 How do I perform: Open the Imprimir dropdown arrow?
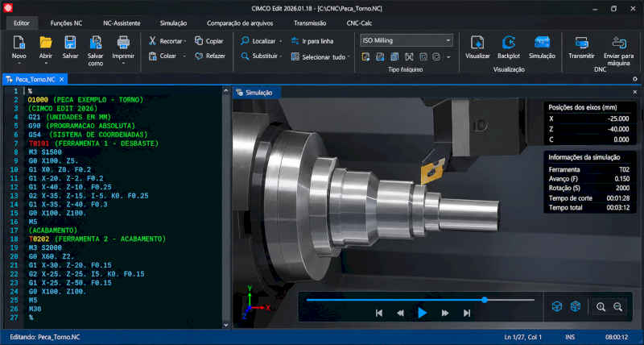pos(123,64)
